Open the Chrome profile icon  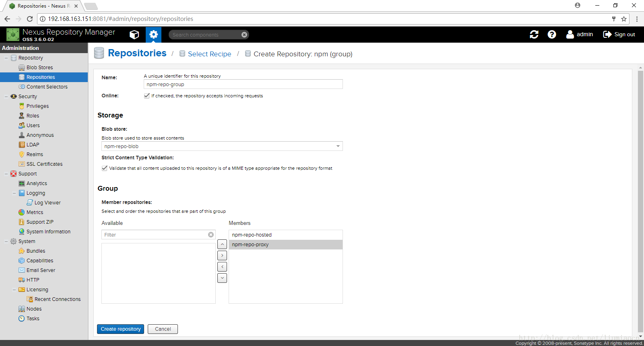coord(578,5)
